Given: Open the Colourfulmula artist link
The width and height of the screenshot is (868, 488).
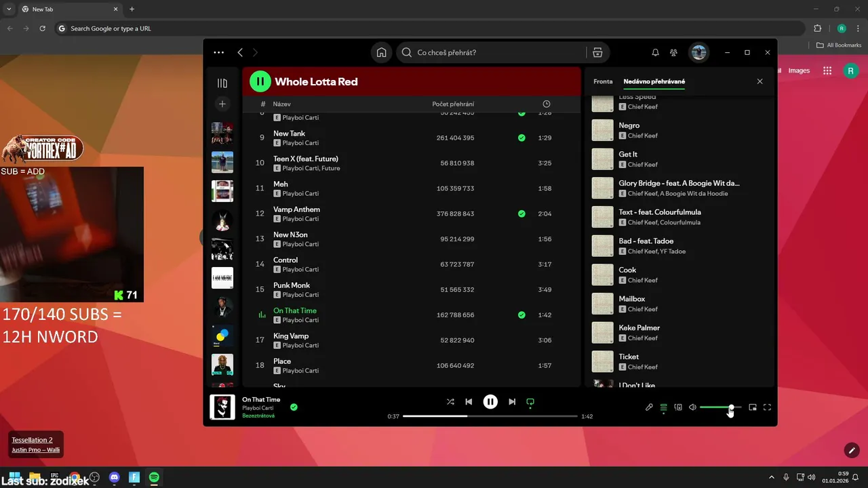Looking at the screenshot, I should tap(680, 222).
